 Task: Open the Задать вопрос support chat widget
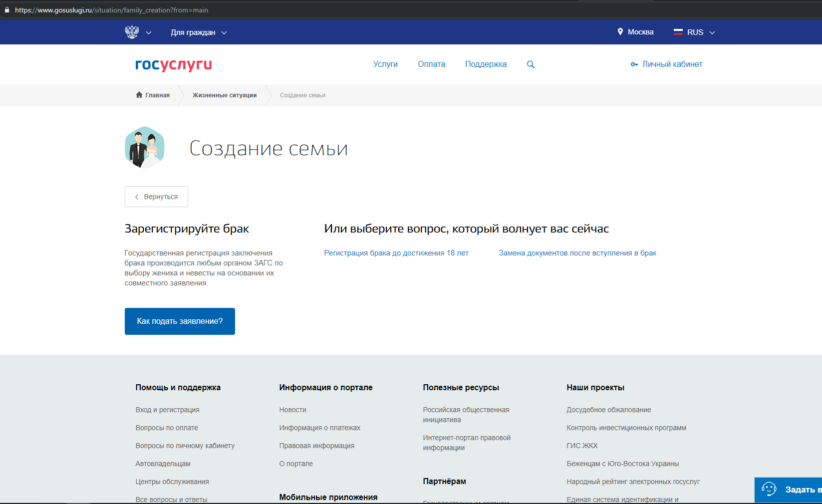tap(788, 490)
